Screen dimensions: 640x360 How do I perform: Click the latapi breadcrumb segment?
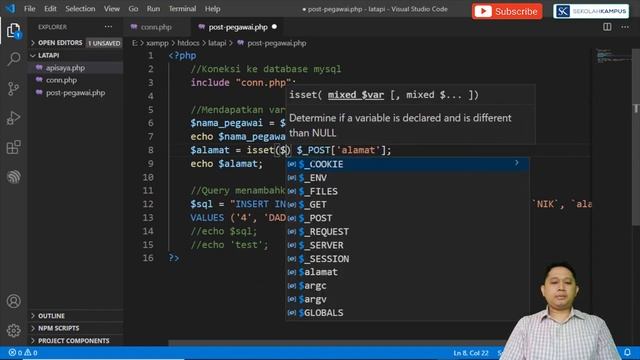tap(217, 43)
